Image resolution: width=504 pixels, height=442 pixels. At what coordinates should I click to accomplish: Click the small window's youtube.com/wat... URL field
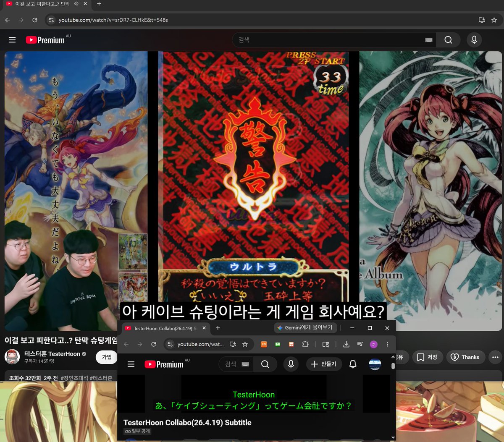(200, 344)
